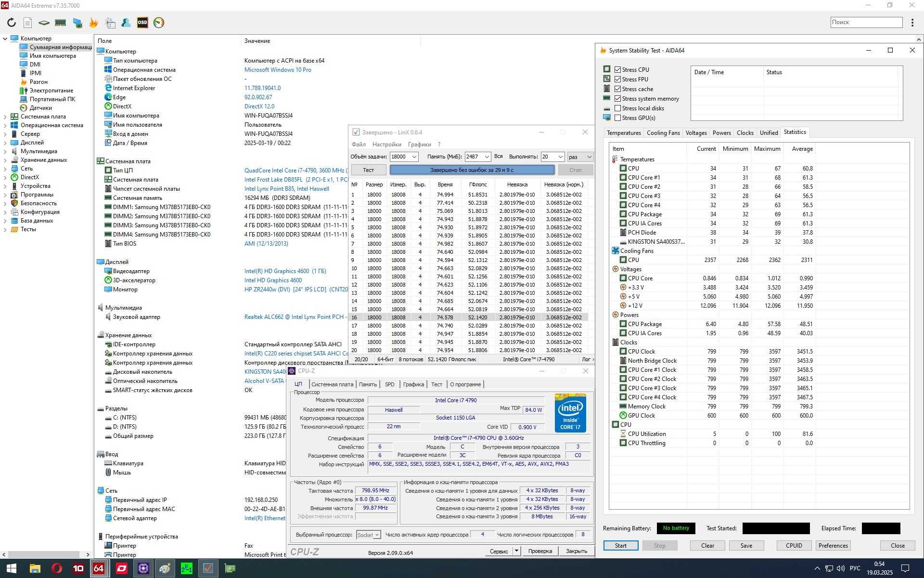Select Электропитание item in the tree
The image size is (924, 578).
click(51, 91)
